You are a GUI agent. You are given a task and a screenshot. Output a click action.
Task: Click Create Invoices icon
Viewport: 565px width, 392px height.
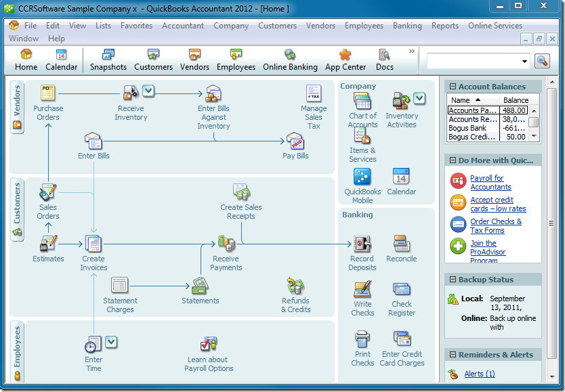click(93, 243)
